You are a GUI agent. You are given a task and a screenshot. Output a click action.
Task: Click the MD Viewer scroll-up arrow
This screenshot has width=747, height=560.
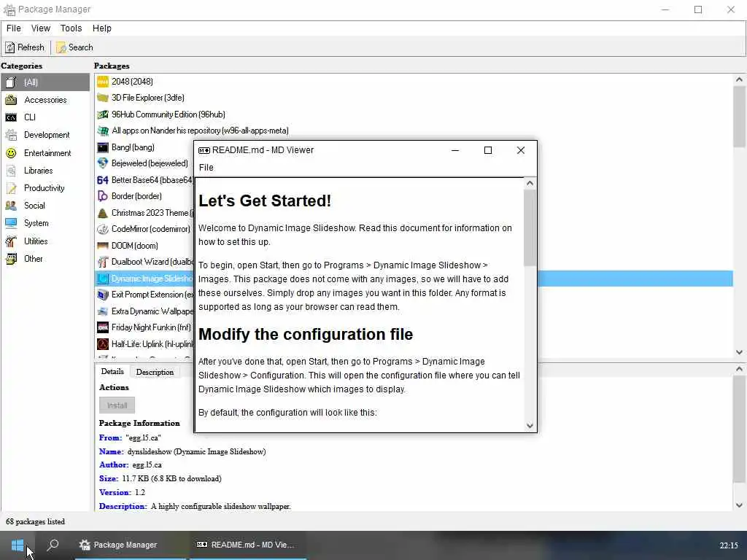pos(530,183)
